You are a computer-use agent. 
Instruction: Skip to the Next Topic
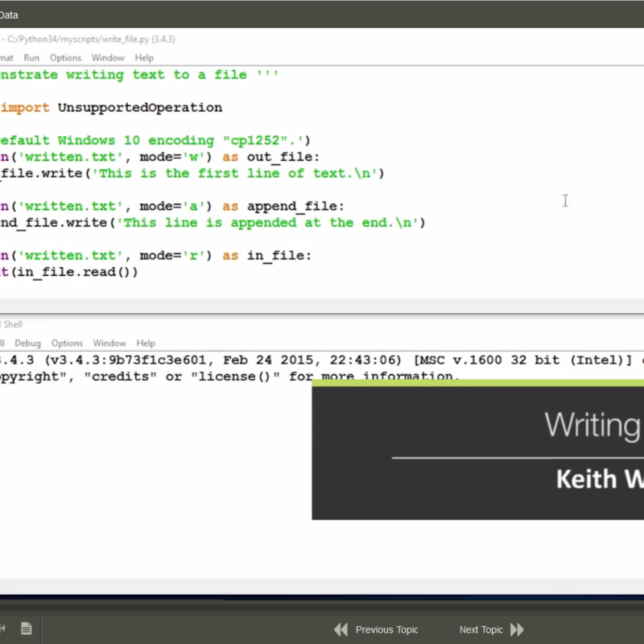pyautogui.click(x=492, y=630)
